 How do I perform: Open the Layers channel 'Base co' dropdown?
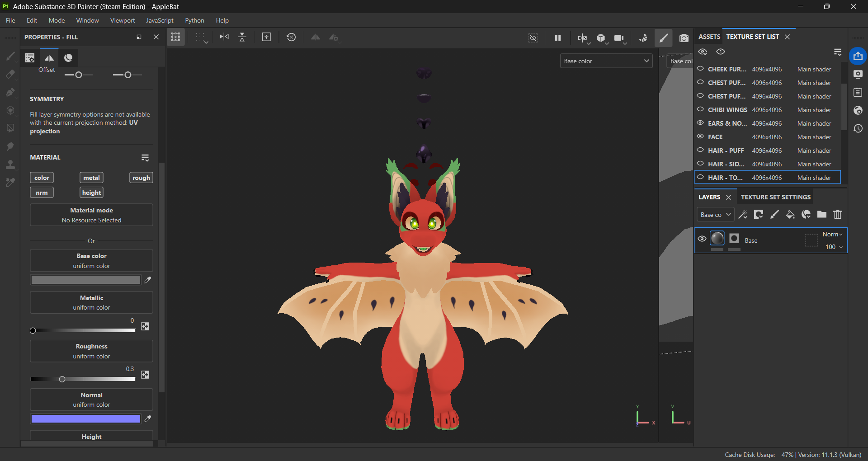(715, 215)
